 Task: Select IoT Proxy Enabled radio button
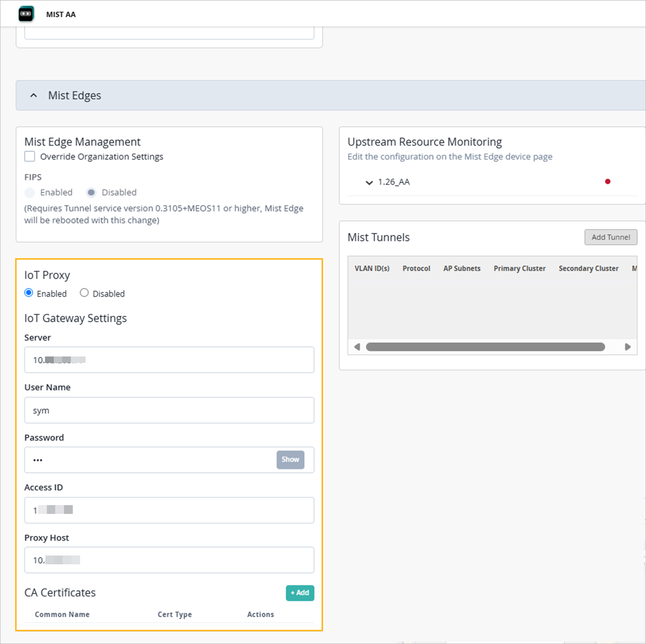(x=29, y=293)
